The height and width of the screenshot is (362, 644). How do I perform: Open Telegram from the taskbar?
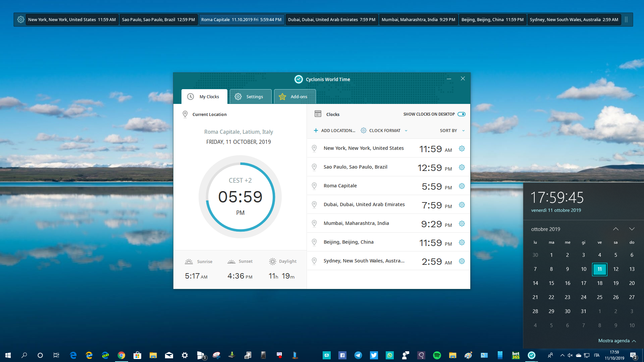[x=358, y=355]
